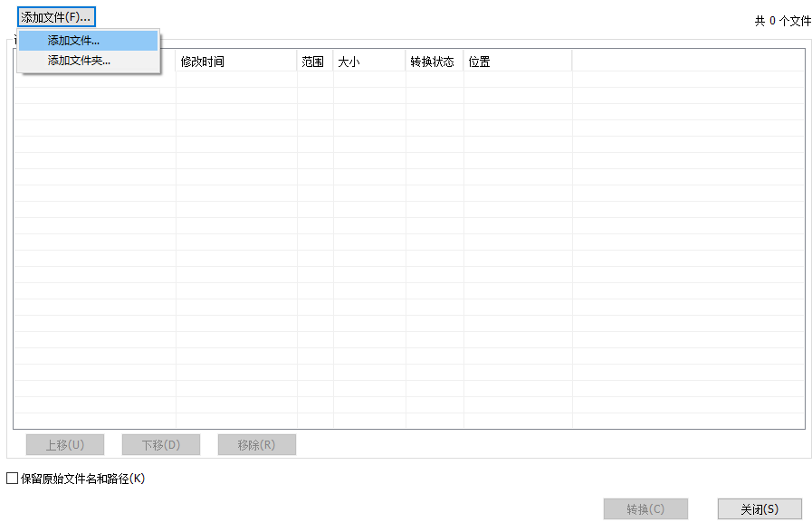Sort by the 修改时间 column header

point(234,59)
